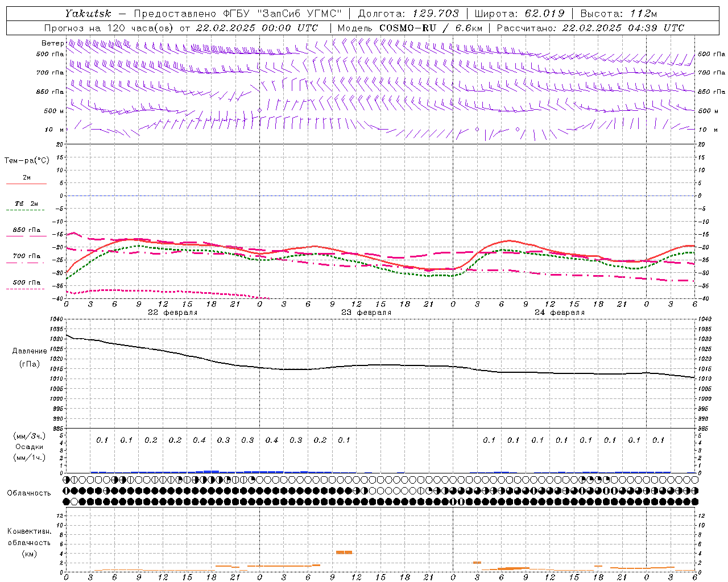Click the Модель COSMO-RU / 6.6км label
The height and width of the screenshot is (582, 728).
(x=409, y=28)
